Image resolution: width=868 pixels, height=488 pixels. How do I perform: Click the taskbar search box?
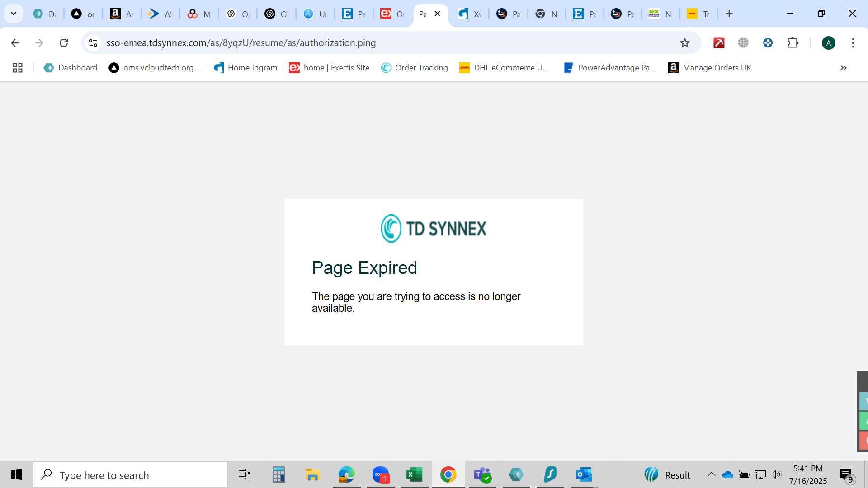pos(130,475)
